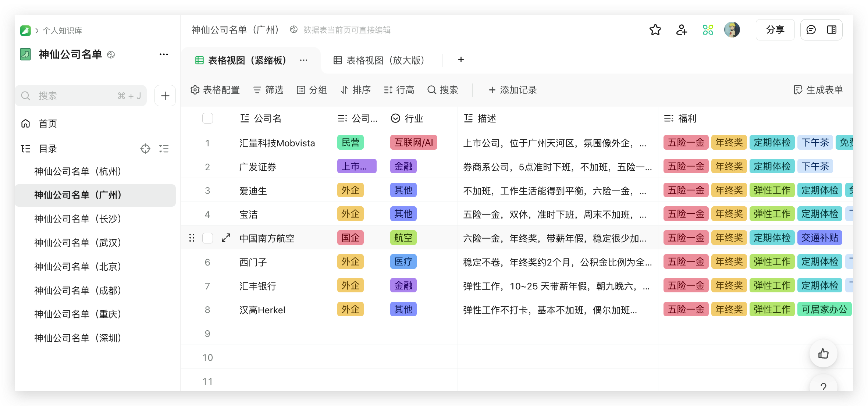Click the 分享 button

(775, 30)
